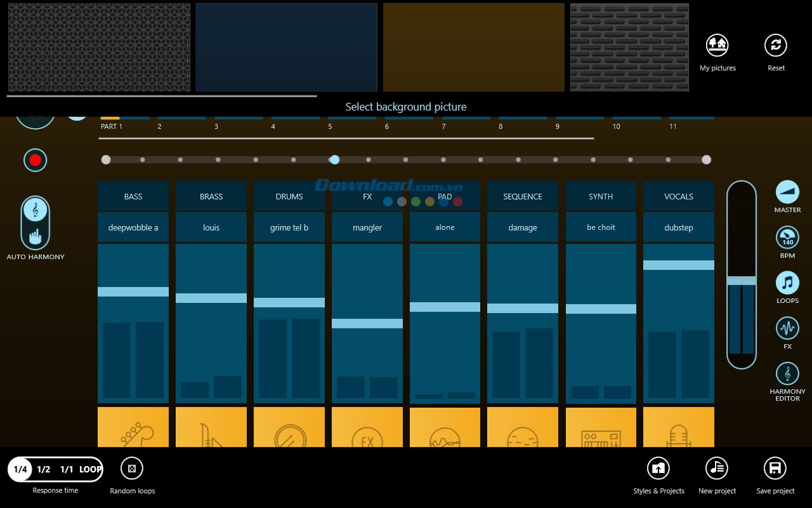Select the SYNTH channel header
This screenshot has height=508, width=812.
coord(601,196)
